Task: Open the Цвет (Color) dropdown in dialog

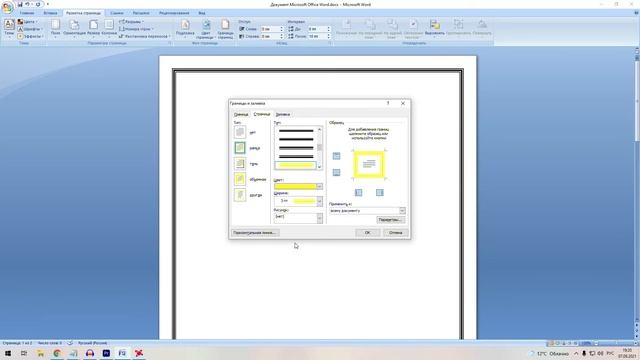Action: tap(319, 187)
